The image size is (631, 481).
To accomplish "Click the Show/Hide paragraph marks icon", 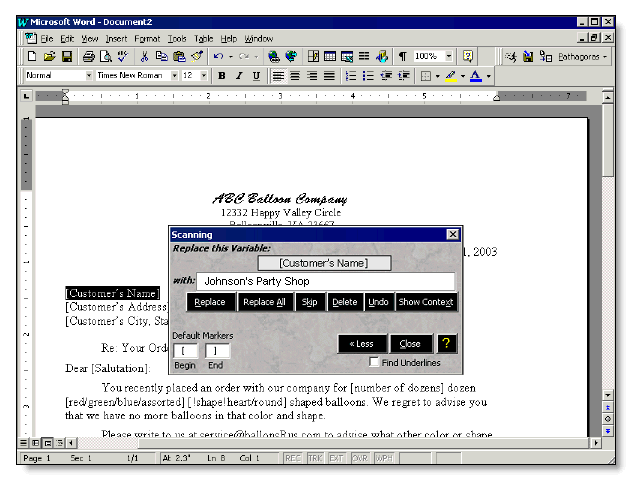I will (x=403, y=57).
